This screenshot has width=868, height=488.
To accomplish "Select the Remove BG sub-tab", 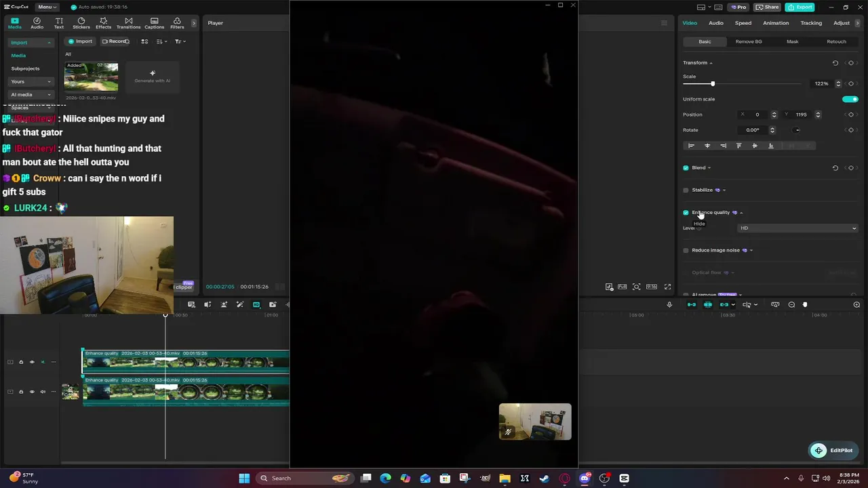I will click(749, 41).
